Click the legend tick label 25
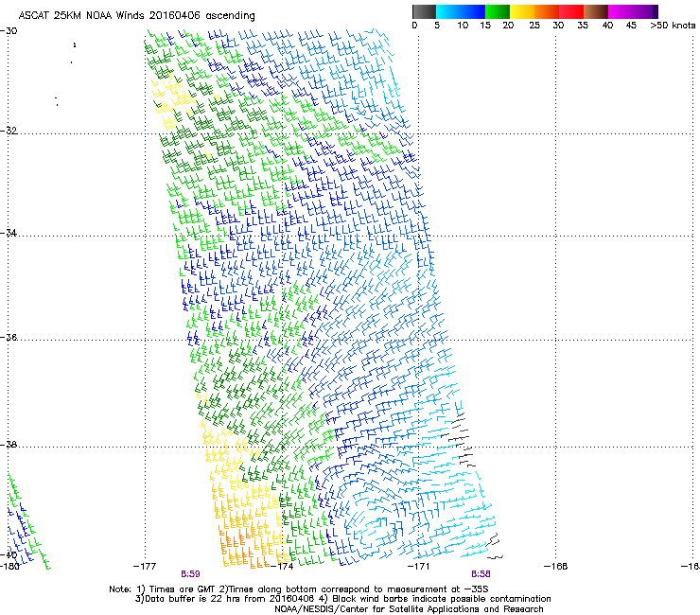The width and height of the screenshot is (700, 615). pos(534,26)
